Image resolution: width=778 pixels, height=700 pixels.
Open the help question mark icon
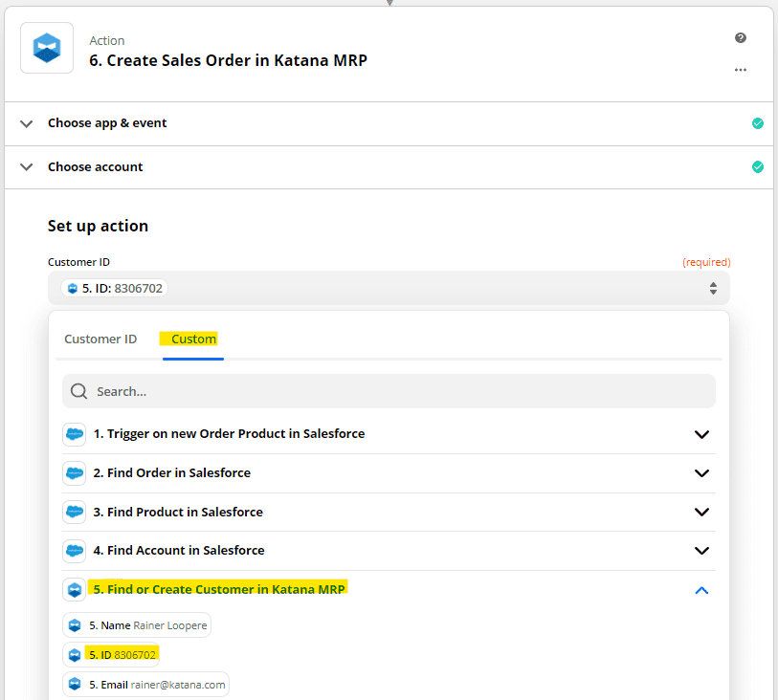(741, 37)
